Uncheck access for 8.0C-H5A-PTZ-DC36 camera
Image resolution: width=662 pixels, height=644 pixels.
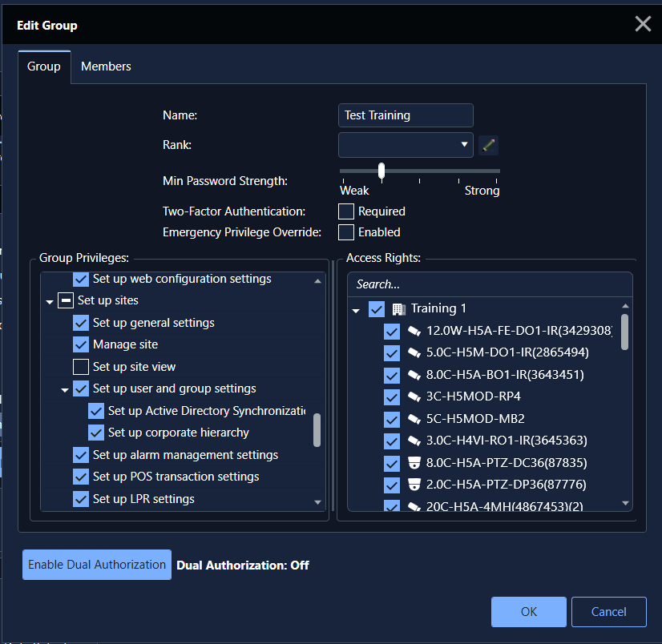[392, 463]
